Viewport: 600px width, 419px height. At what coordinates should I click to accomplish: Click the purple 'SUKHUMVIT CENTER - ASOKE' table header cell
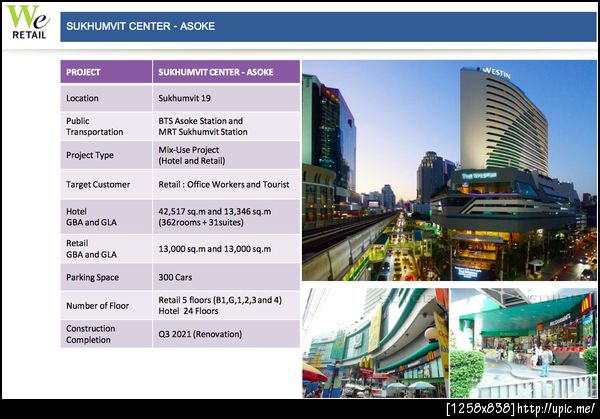[x=226, y=72]
